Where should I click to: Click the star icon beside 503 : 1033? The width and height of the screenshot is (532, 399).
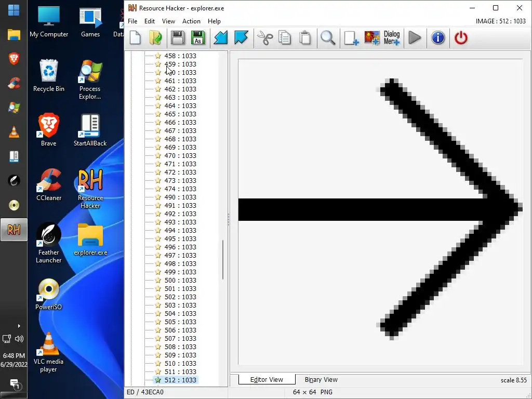pos(158,305)
